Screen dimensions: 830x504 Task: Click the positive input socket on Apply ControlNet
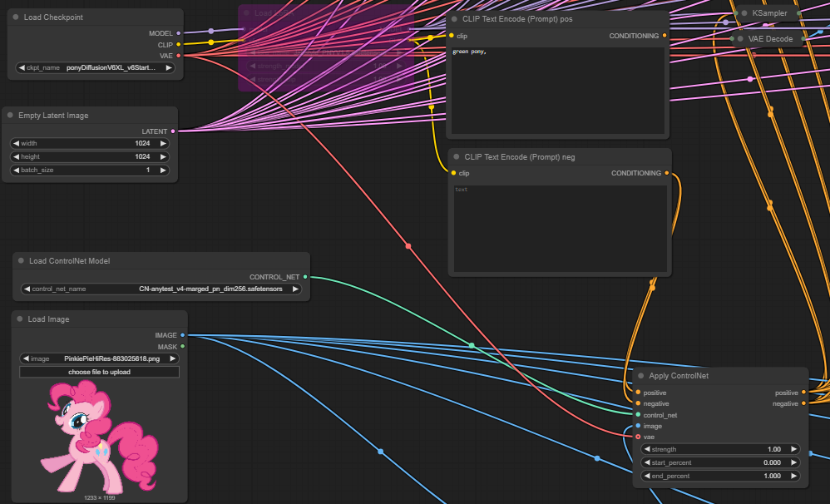point(638,393)
